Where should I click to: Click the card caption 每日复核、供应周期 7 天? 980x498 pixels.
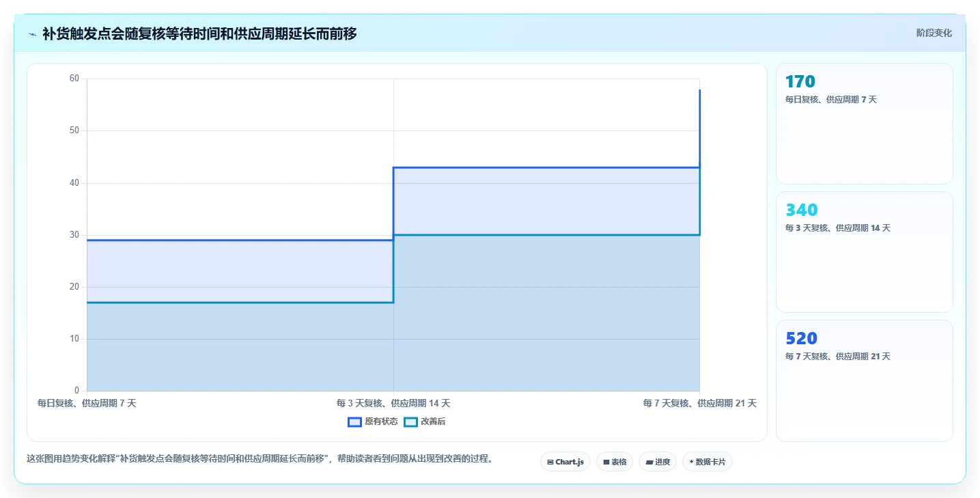[831, 100]
